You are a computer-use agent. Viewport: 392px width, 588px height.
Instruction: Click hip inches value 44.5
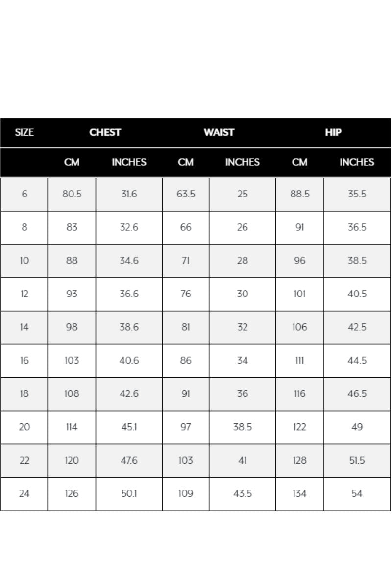(357, 361)
